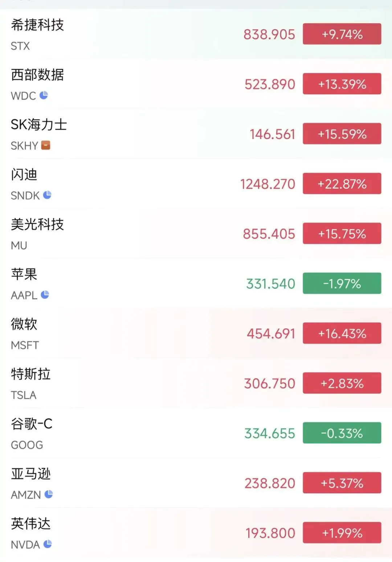
Task: Tap the +22.87% change badge for SNDK
Action: pyautogui.click(x=342, y=184)
